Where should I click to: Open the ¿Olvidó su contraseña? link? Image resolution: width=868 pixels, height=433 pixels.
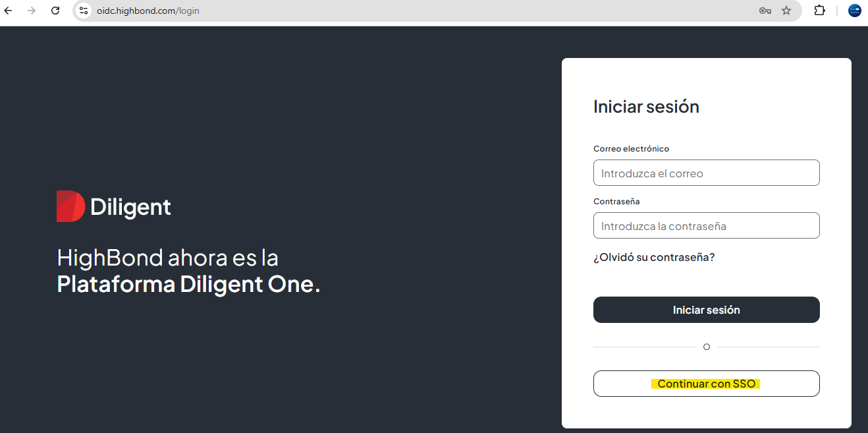click(x=654, y=257)
